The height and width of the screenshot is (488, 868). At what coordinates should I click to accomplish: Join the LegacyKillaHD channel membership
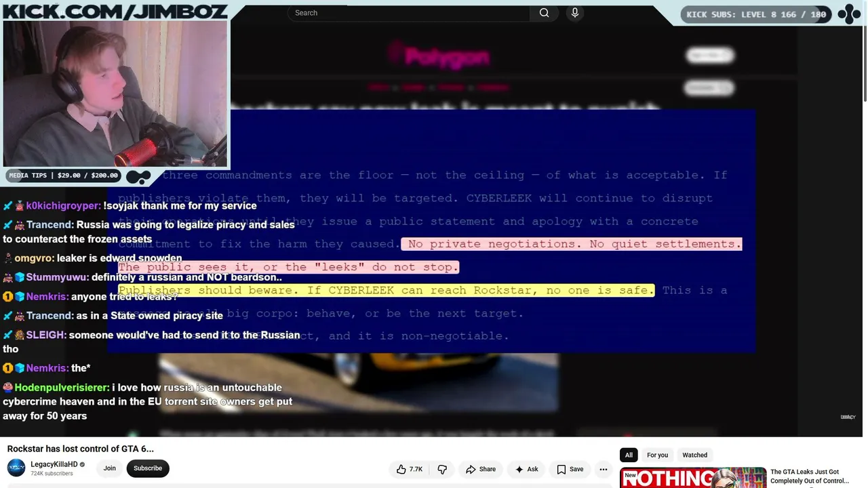tap(110, 468)
